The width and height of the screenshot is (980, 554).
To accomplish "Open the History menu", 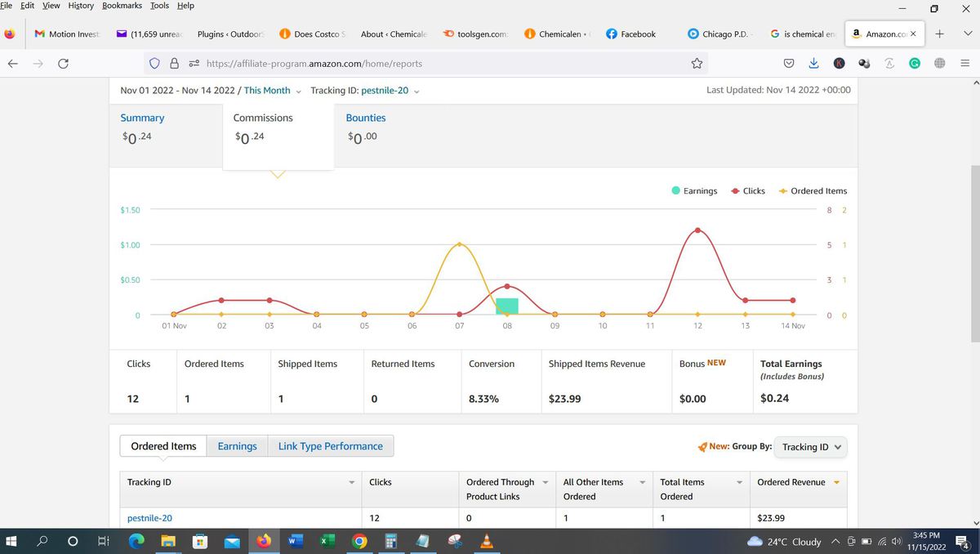I will tap(81, 6).
